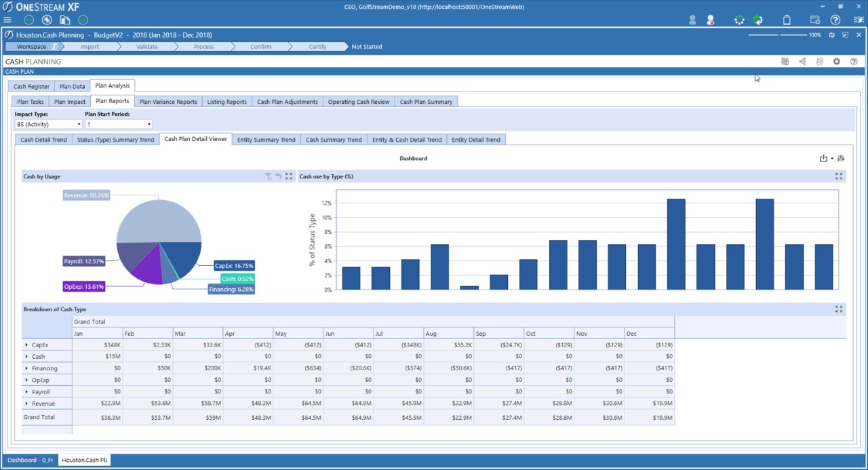Click the clipboard icon in top bar
Viewport: 868px width, 470px height.
787,20
